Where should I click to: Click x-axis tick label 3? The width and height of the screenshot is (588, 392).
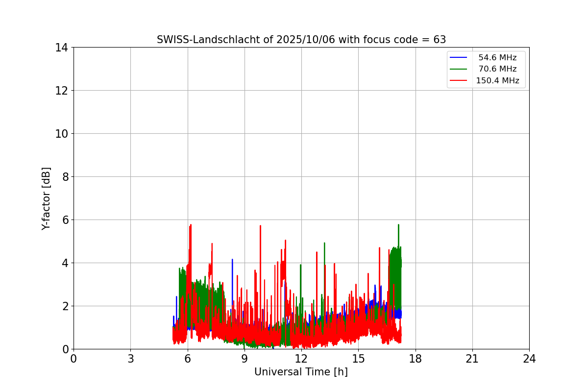tap(130, 359)
